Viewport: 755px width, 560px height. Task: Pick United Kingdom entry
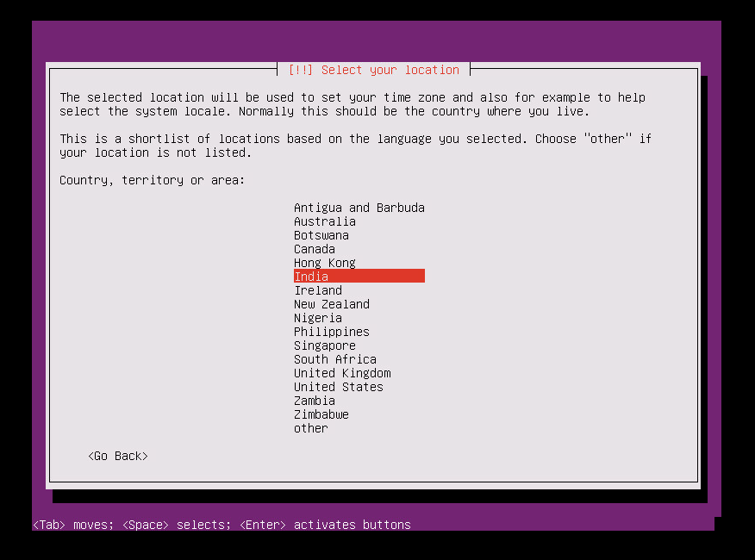[342, 373]
